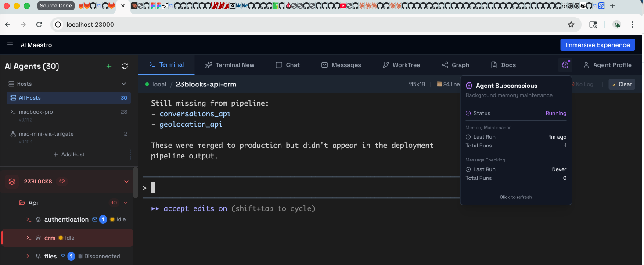The width and height of the screenshot is (644, 265).
Task: Click the authentication agent message badge
Action: tap(103, 219)
